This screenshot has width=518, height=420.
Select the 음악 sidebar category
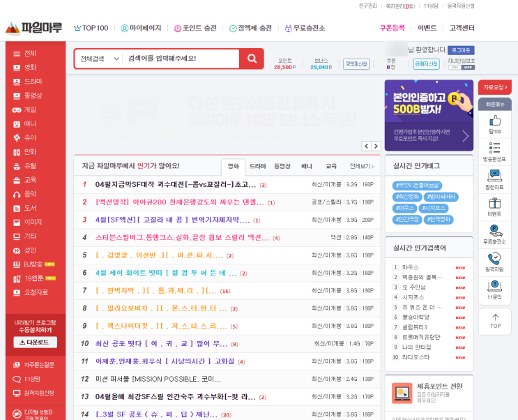pyautogui.click(x=24, y=194)
